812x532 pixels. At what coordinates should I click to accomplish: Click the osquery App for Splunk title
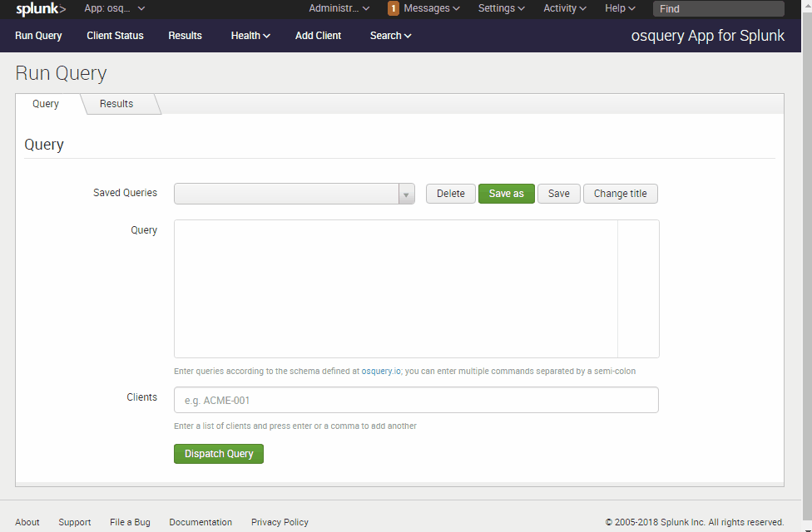(707, 36)
